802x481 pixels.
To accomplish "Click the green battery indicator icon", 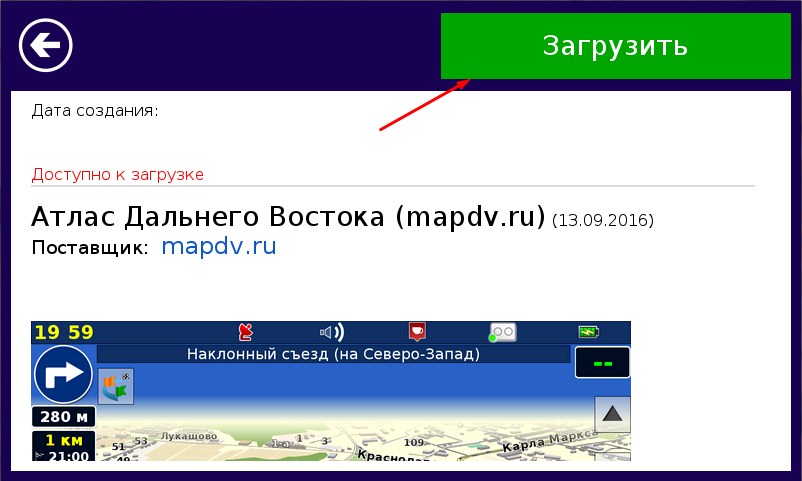I will click(x=588, y=332).
